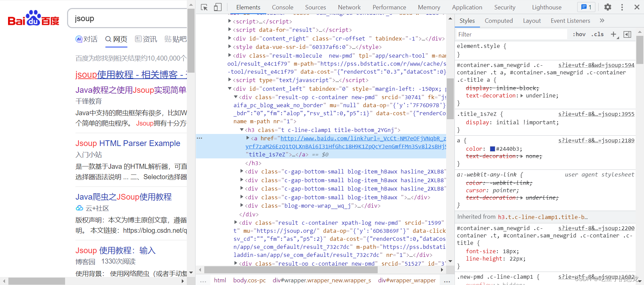
Task: Open the Memory tab
Action: [429, 7]
